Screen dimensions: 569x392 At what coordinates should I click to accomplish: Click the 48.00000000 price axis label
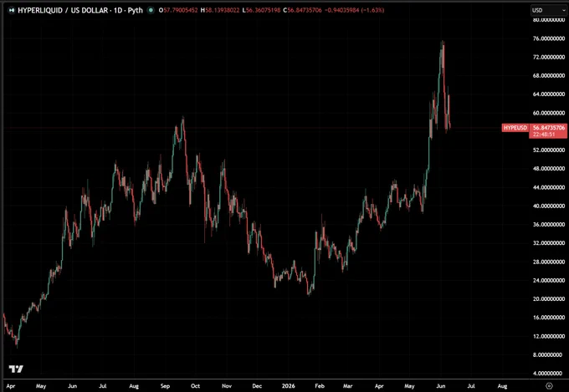549,168
